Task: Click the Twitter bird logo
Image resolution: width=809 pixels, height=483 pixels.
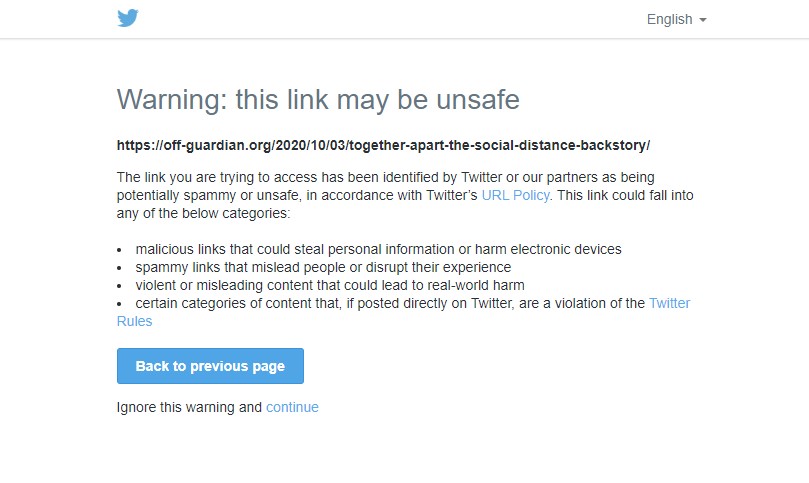Action: (127, 18)
